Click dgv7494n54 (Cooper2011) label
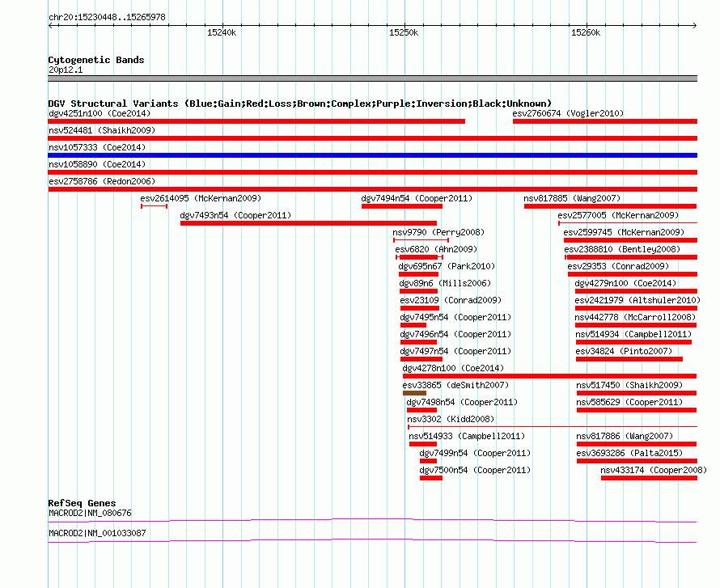The image size is (720, 588). (x=417, y=198)
